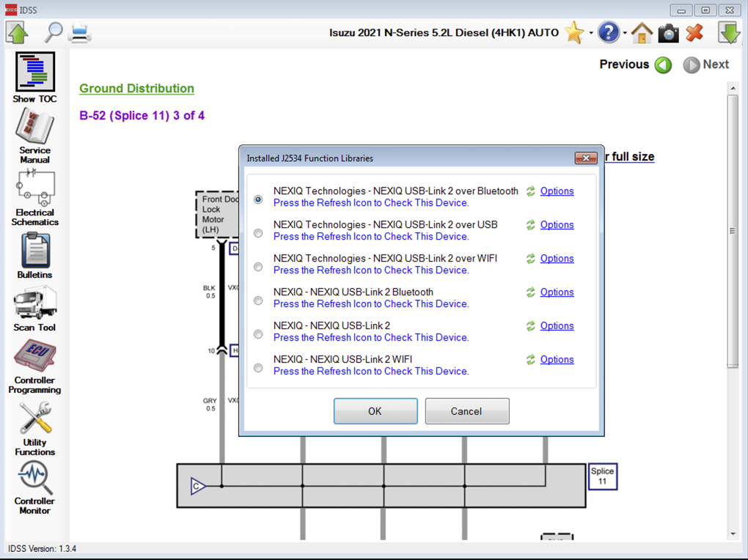Click the yellow star favorites icon

coord(574,33)
